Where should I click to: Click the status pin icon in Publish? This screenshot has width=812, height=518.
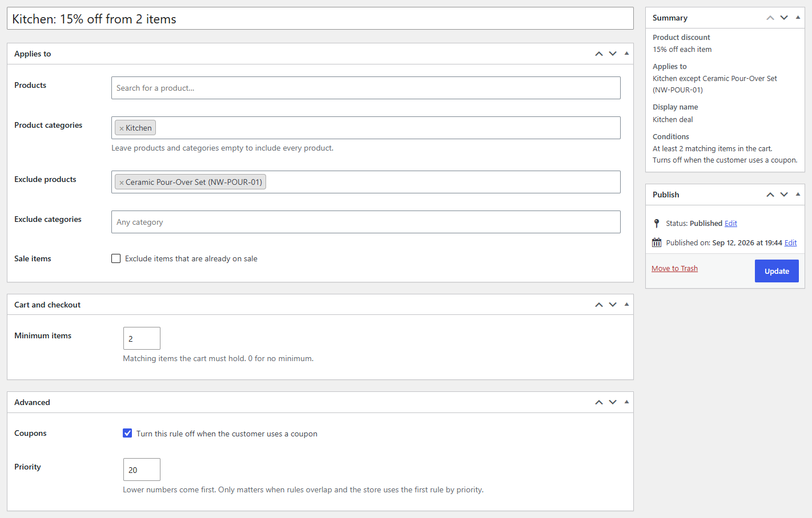(657, 223)
